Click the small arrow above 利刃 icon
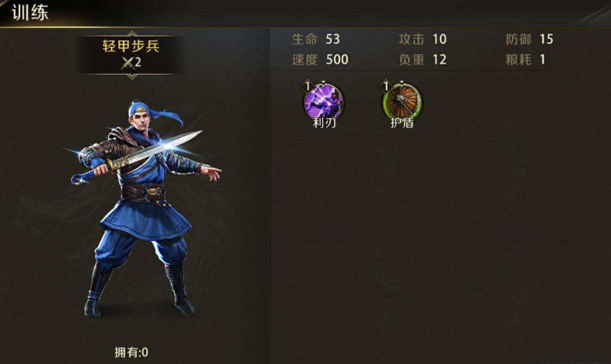 point(323,82)
